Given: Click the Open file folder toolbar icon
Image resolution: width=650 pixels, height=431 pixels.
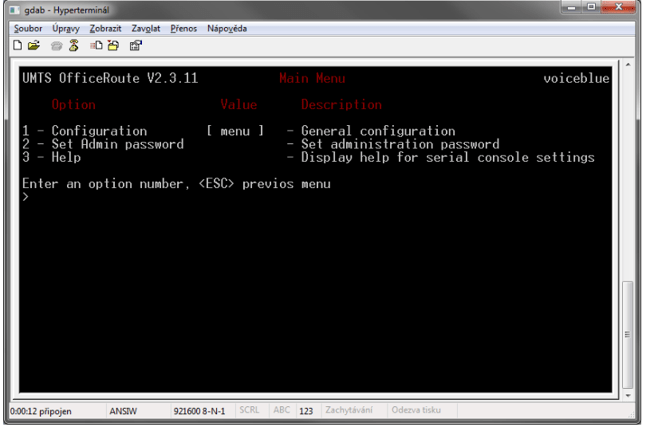Looking at the screenshot, I should [x=34, y=45].
